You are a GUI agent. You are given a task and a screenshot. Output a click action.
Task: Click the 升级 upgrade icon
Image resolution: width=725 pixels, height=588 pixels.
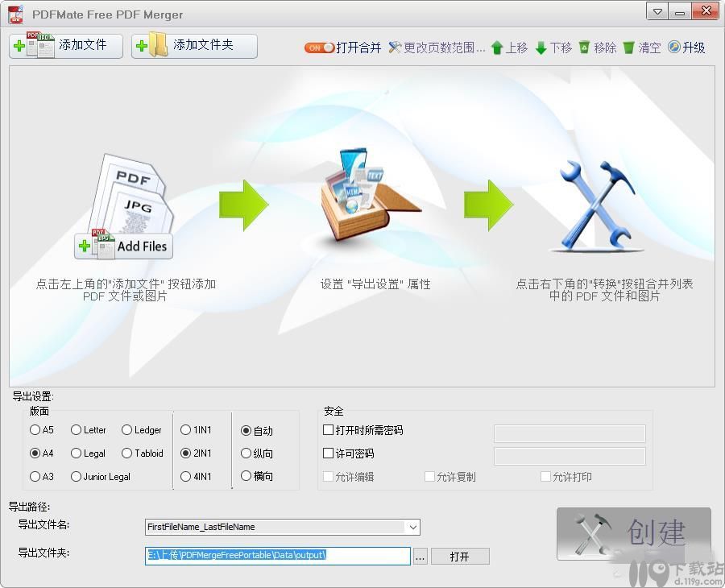[x=673, y=47]
